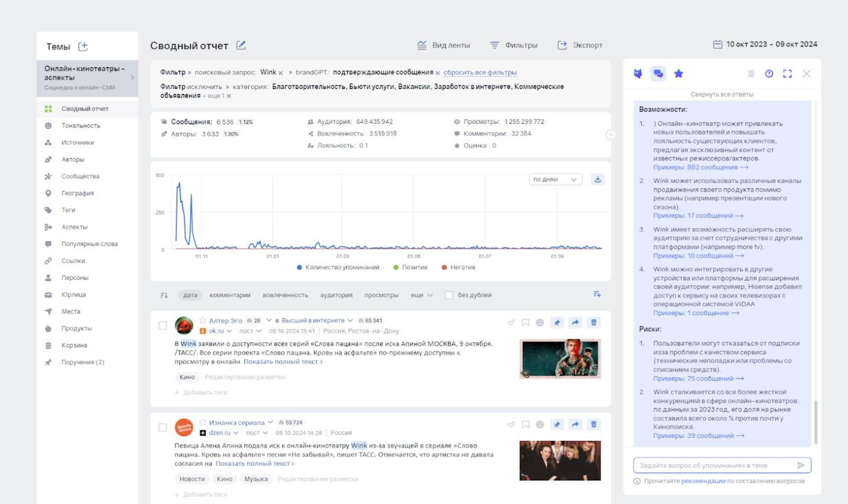The height and width of the screenshot is (504, 848).
Task: Enable the без дублей checkbox
Action: (449, 295)
